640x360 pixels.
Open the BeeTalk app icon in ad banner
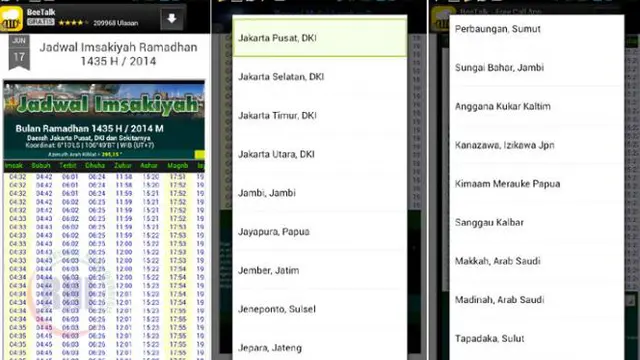[11, 19]
